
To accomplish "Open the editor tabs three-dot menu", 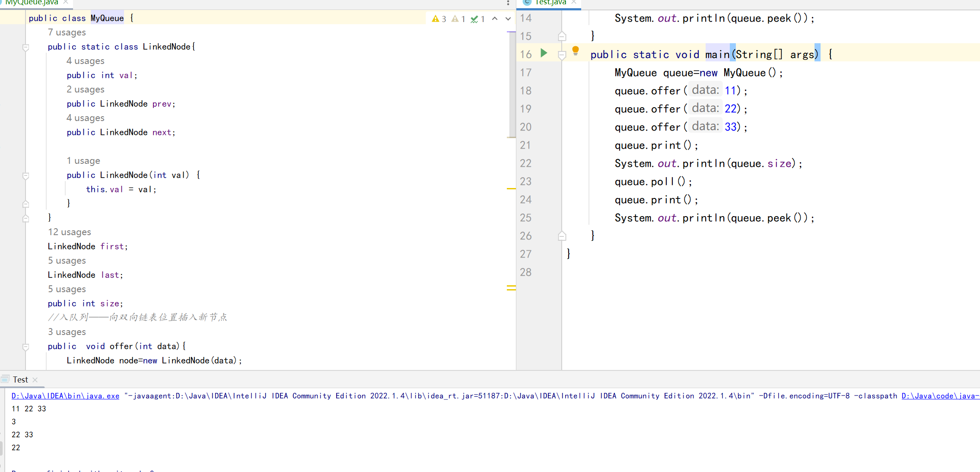I will coord(508,3).
